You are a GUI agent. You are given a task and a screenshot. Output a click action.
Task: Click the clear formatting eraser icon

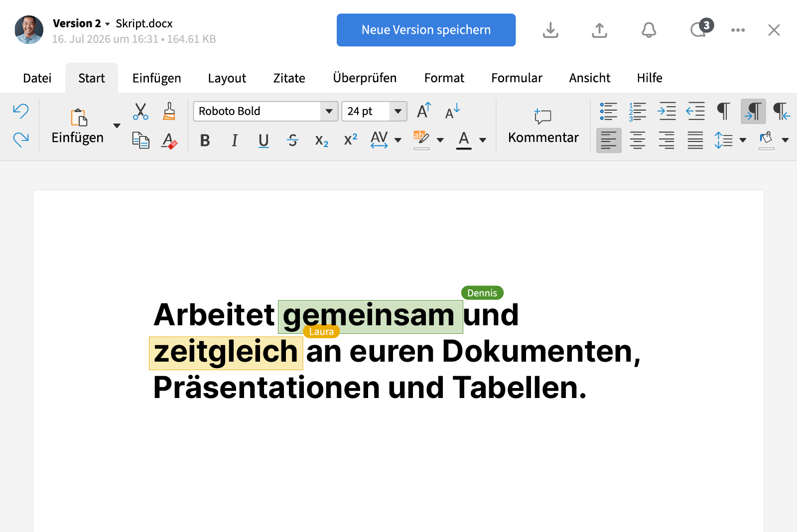pos(169,140)
